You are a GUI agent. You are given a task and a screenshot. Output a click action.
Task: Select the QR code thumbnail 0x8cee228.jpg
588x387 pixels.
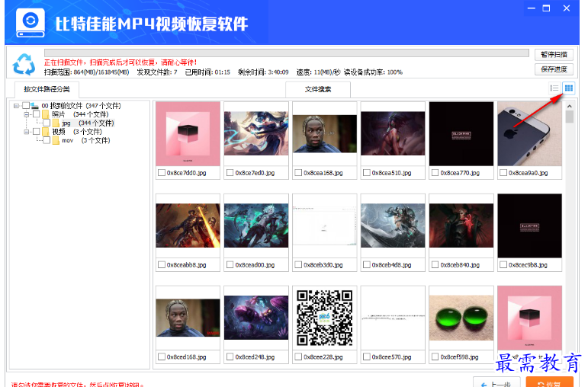pyautogui.click(x=324, y=318)
